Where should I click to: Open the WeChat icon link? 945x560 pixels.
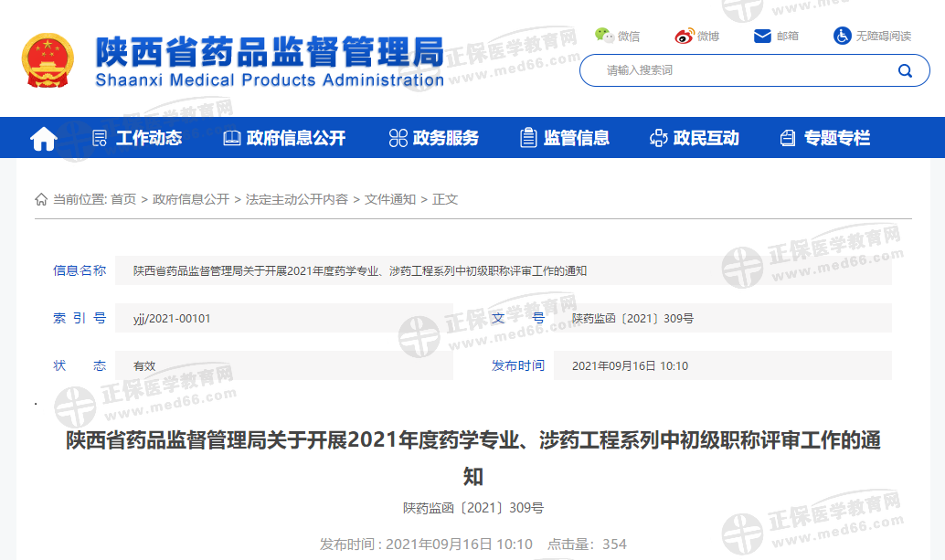pos(604,36)
